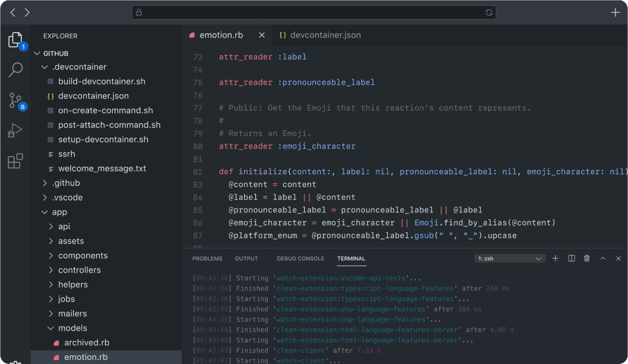Close the emotion.rb editor tab
The height and width of the screenshot is (364, 628).
click(x=262, y=35)
